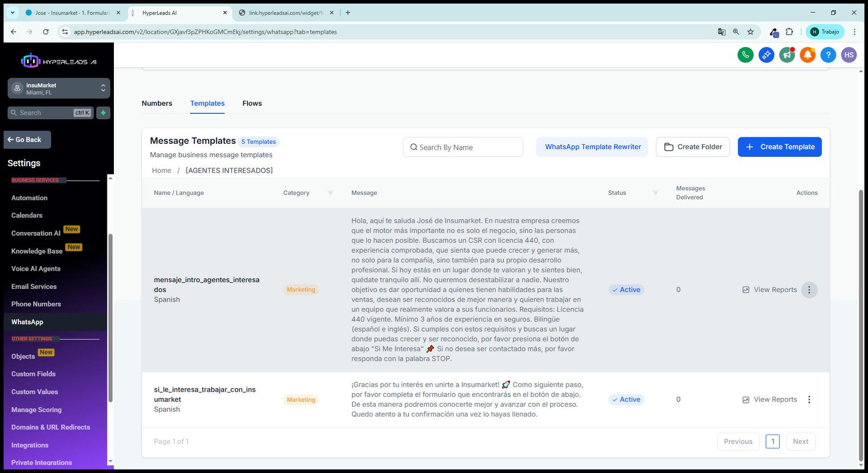Viewport: 868px width, 473px height.
Task: Open actions menu for si_le_interesa_trabajar_con_insumarket
Action: [x=809, y=400]
